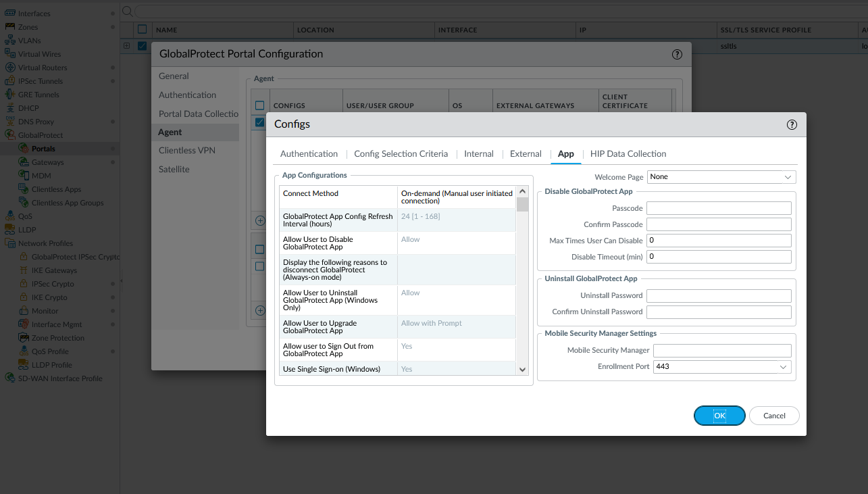
Task: Click the help icon in Configs dialog
Action: click(x=792, y=124)
